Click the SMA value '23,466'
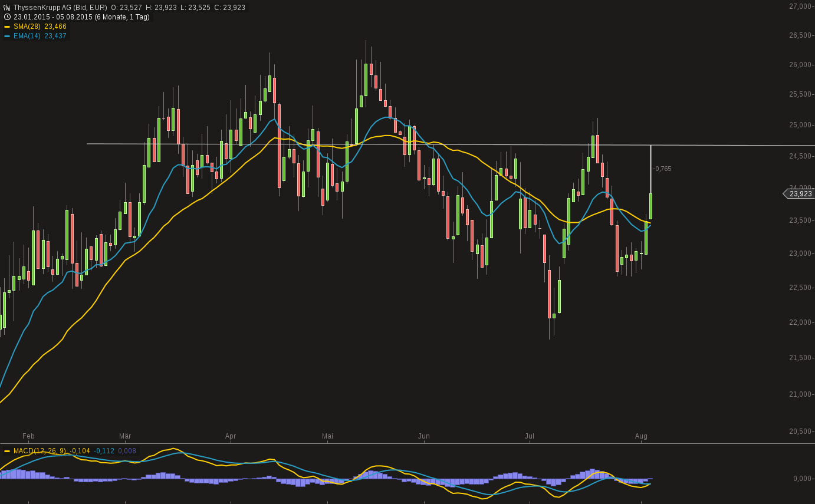The image size is (815, 504). (x=55, y=27)
